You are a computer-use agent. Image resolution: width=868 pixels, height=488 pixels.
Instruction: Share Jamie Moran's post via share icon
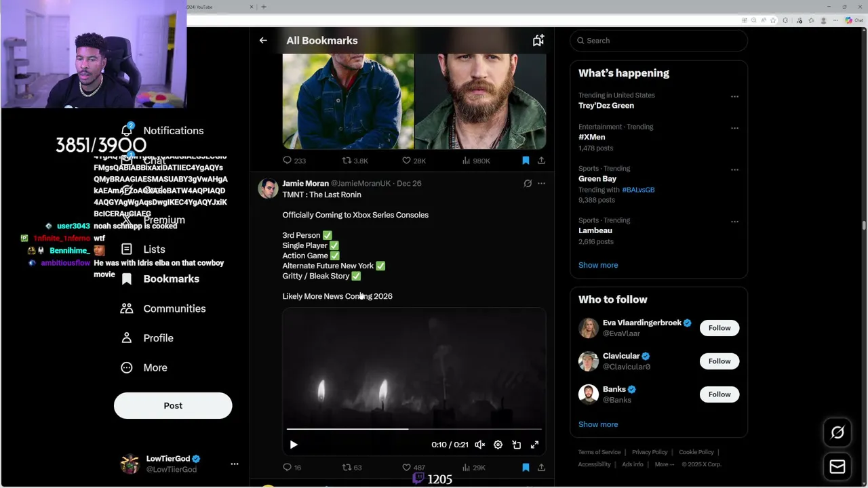click(541, 467)
